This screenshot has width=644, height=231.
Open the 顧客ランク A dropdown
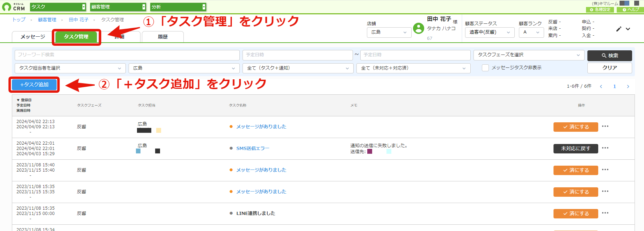coord(531,32)
